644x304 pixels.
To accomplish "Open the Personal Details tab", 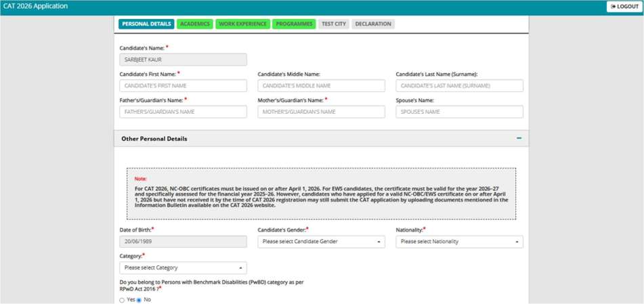I will (x=147, y=24).
